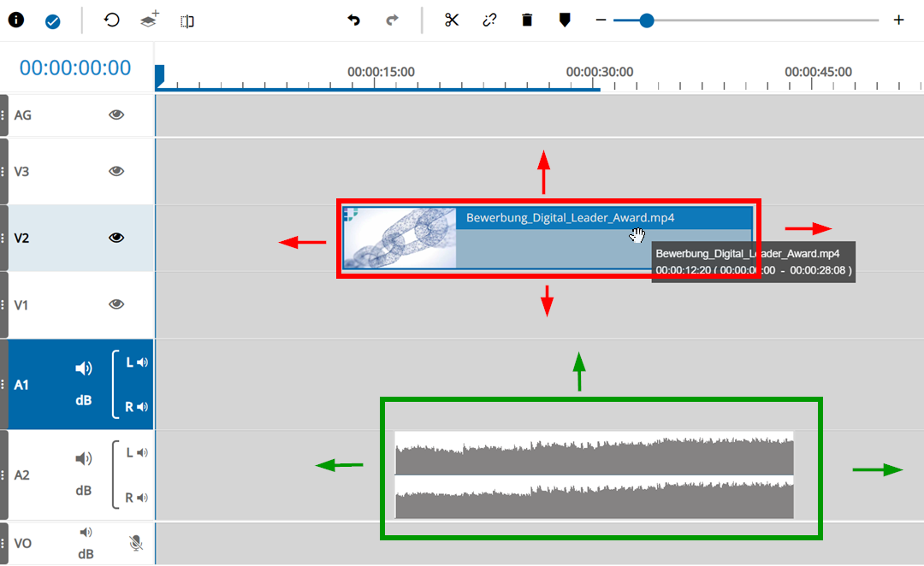
Task: Unmute the VO track microphone
Action: click(x=137, y=542)
